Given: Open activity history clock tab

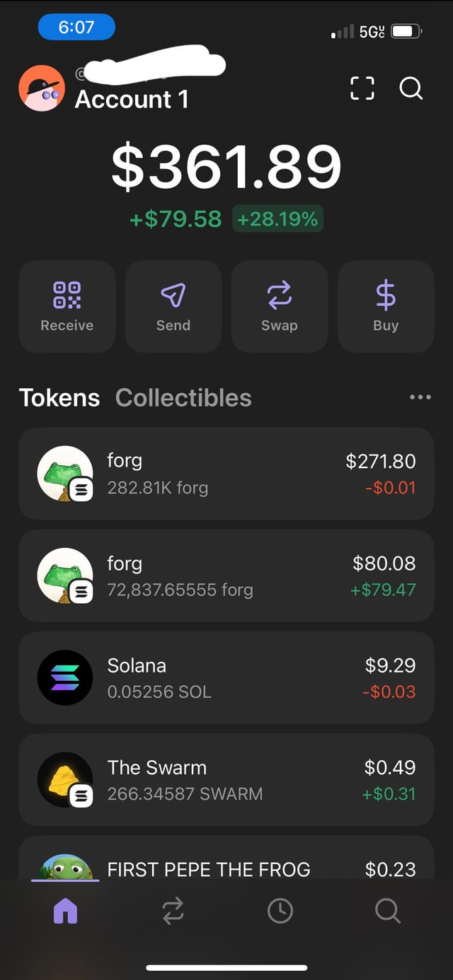Looking at the screenshot, I should pyautogui.click(x=280, y=911).
